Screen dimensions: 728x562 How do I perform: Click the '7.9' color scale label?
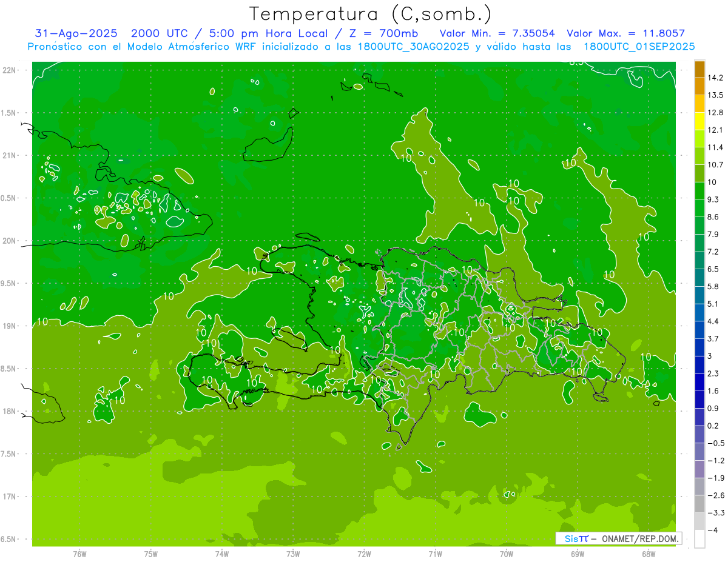[x=713, y=234]
